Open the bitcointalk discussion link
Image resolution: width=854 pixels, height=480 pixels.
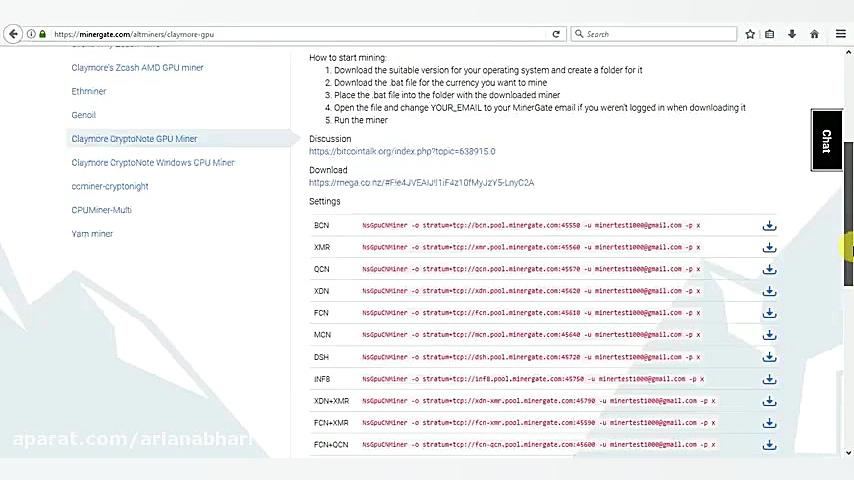point(402,151)
